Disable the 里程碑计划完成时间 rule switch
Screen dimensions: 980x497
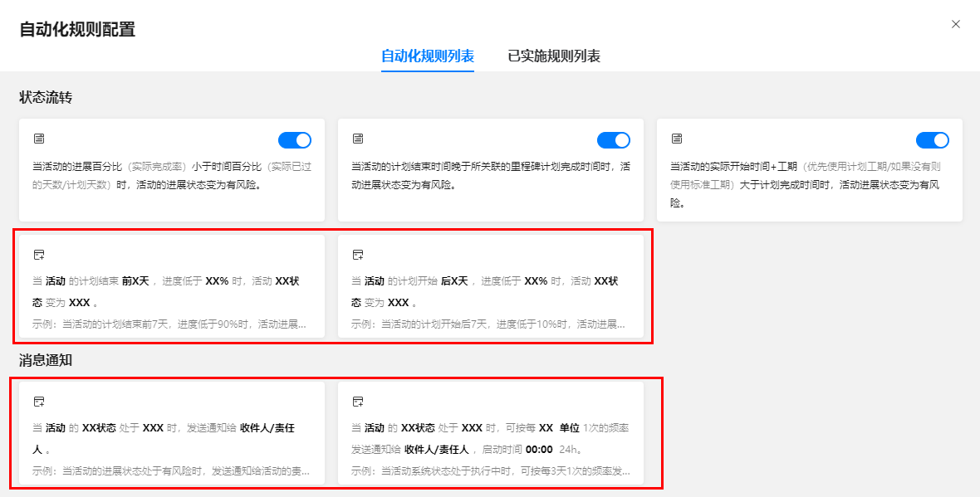pos(614,140)
